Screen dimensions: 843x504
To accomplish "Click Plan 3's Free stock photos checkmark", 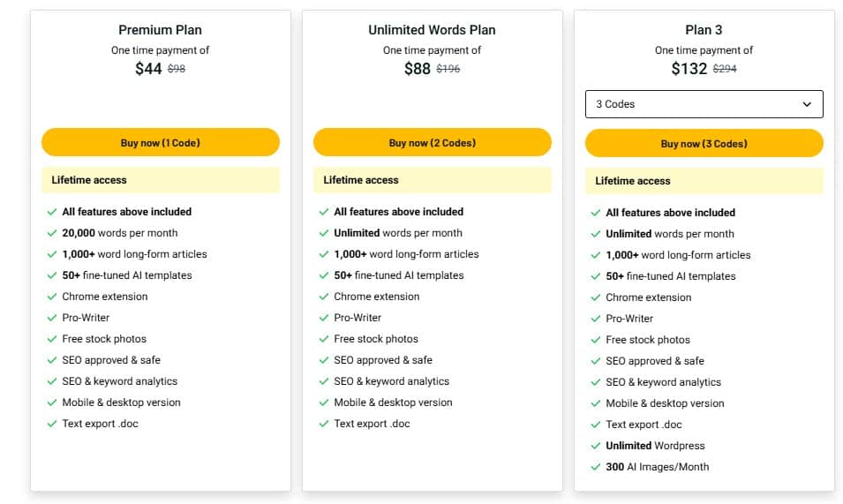I will coord(596,340).
